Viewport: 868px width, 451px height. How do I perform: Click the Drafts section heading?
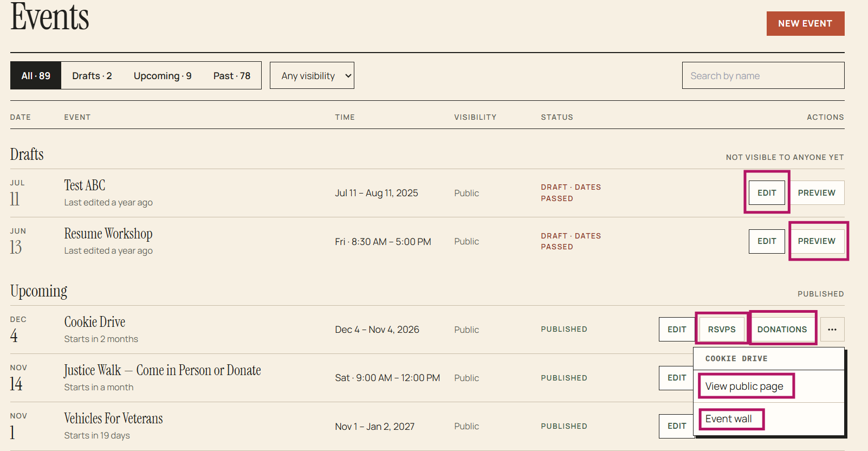point(27,154)
